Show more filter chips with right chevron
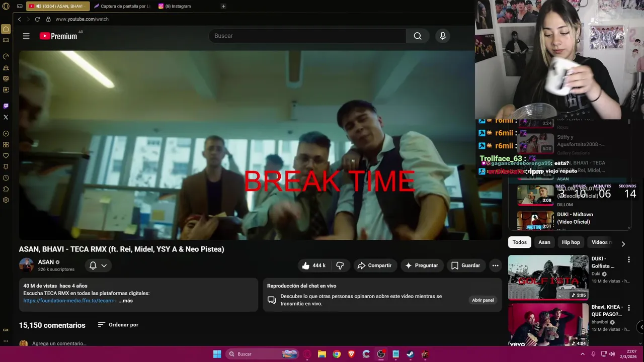This screenshot has width=644, height=362. 623,244
